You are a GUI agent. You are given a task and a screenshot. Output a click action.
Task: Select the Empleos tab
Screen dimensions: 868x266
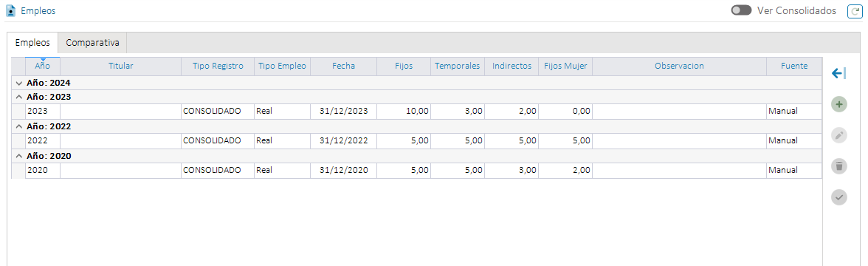pyautogui.click(x=32, y=43)
